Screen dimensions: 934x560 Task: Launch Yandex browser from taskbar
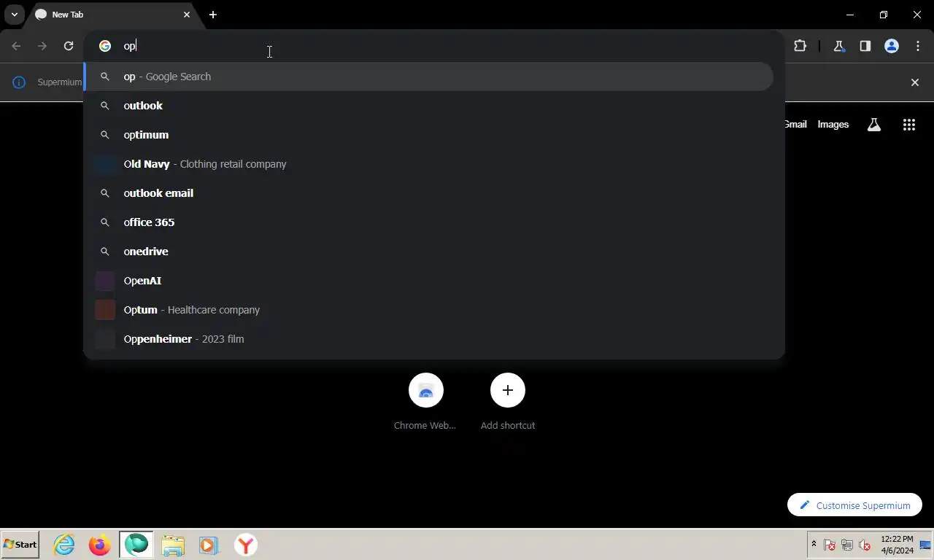click(x=246, y=545)
